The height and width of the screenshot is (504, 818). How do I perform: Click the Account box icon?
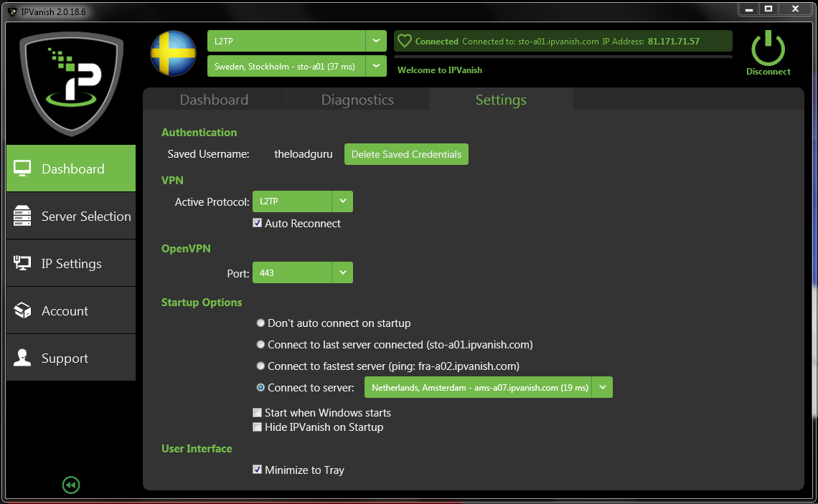[x=22, y=310]
